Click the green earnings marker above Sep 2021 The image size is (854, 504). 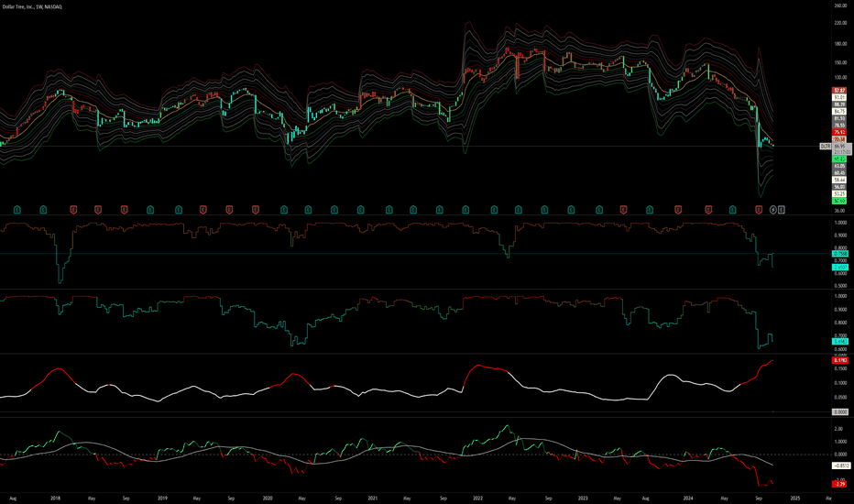440,209
